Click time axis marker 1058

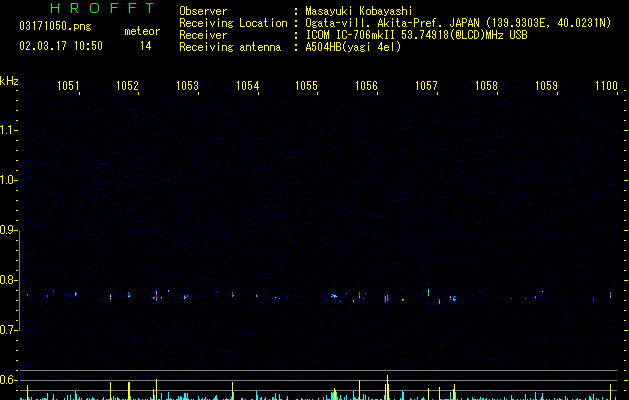[486, 86]
